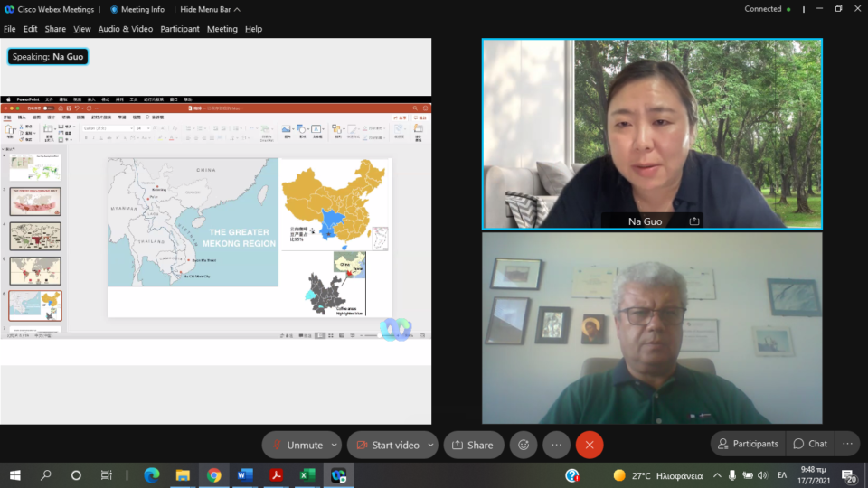The width and height of the screenshot is (868, 488).
Task: Click icon on Na Guo's name label
Action: [694, 221]
